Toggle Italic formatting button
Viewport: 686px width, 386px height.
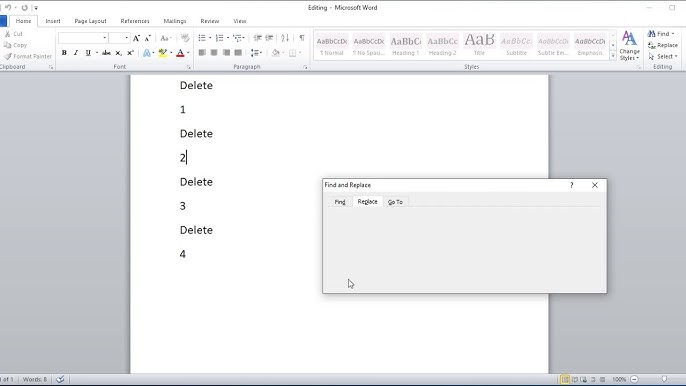[x=76, y=53]
